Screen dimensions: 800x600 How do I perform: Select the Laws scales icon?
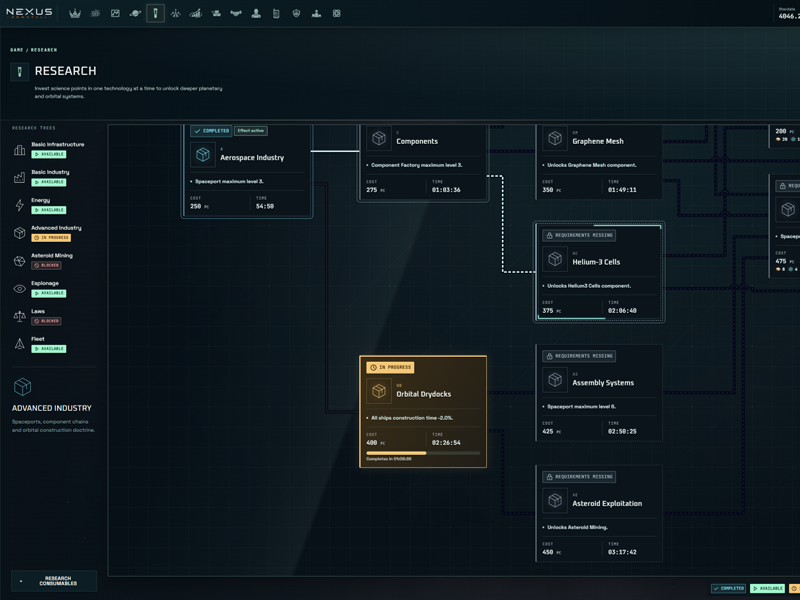click(x=19, y=316)
